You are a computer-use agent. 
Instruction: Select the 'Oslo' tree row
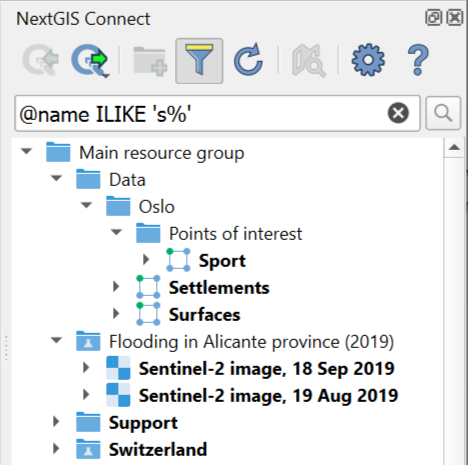click(157, 207)
